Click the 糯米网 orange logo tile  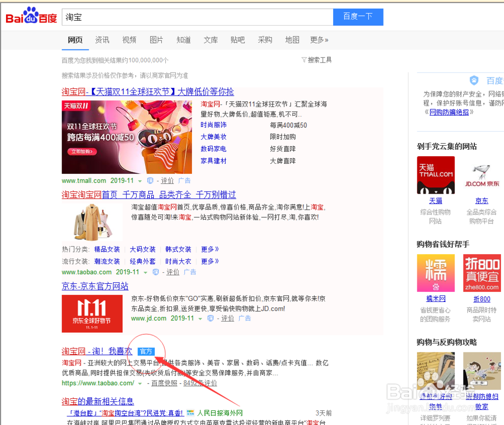(x=436, y=273)
